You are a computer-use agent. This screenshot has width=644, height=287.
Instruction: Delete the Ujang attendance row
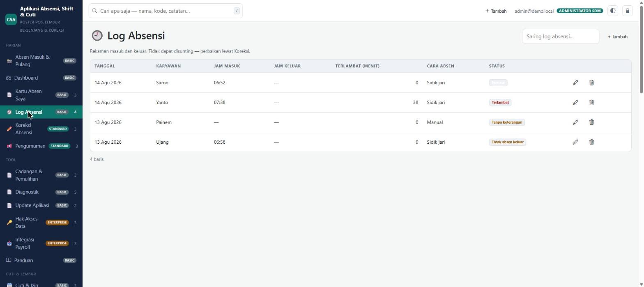(x=591, y=142)
